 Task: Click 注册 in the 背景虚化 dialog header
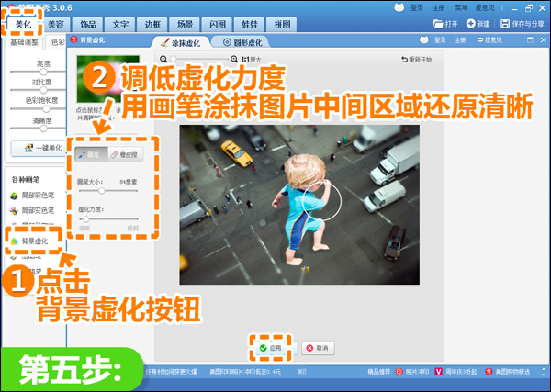[x=460, y=40]
